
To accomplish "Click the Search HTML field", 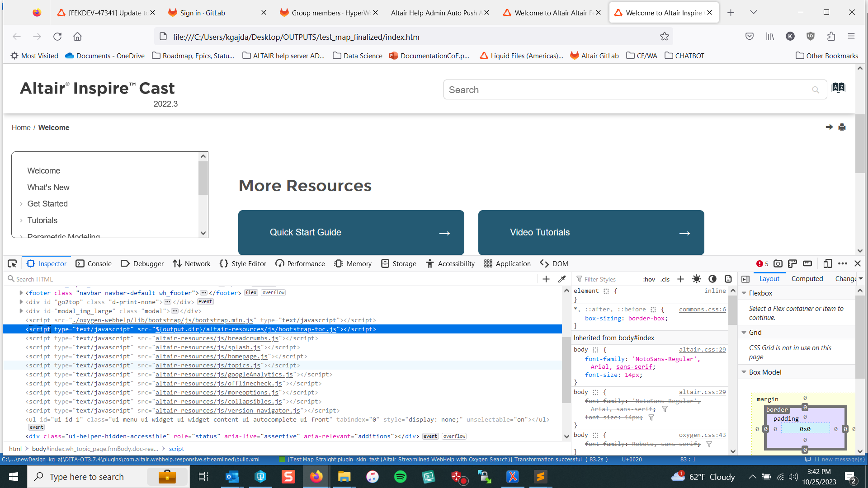I will pos(271,279).
